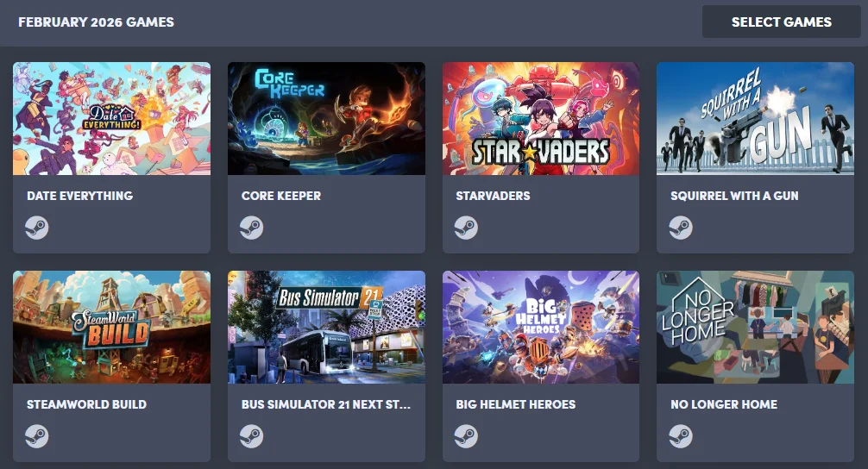This screenshot has height=469, width=868.
Task: Click the Steam icon under No Longer Home
Action: pyautogui.click(x=681, y=436)
